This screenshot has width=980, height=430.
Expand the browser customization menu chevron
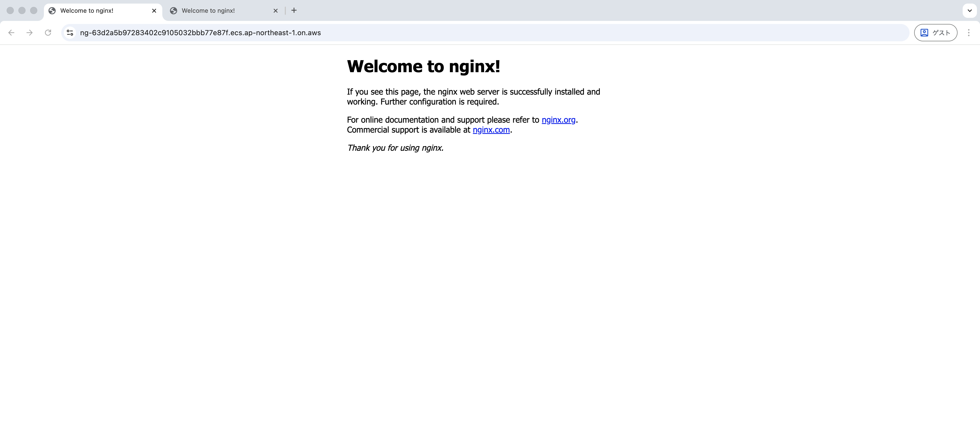click(969, 11)
